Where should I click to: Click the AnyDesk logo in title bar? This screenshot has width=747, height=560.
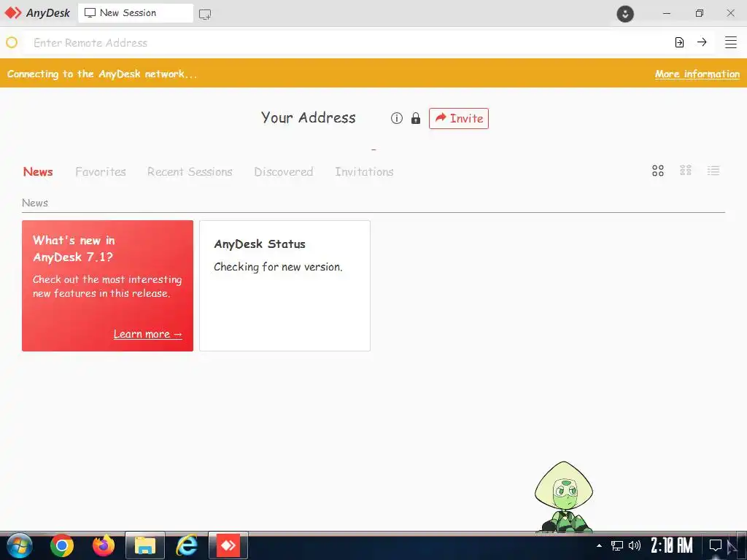37,13
